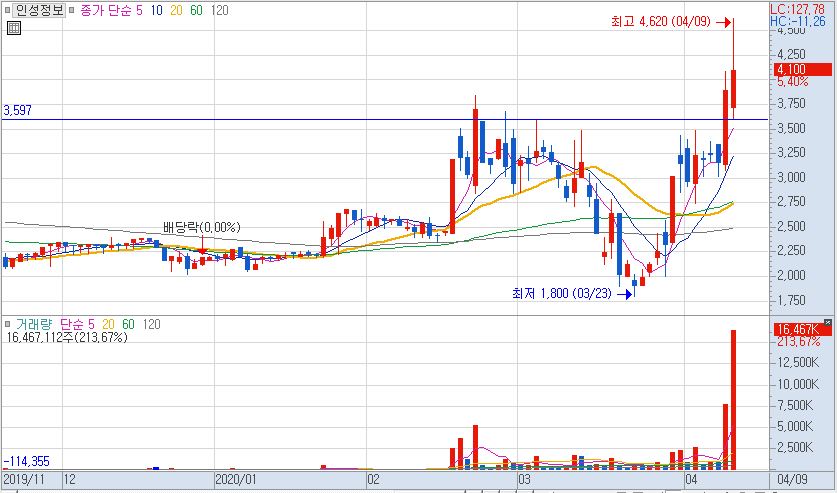Click the small square before 거래량
The image size is (837, 493).
click(8, 325)
